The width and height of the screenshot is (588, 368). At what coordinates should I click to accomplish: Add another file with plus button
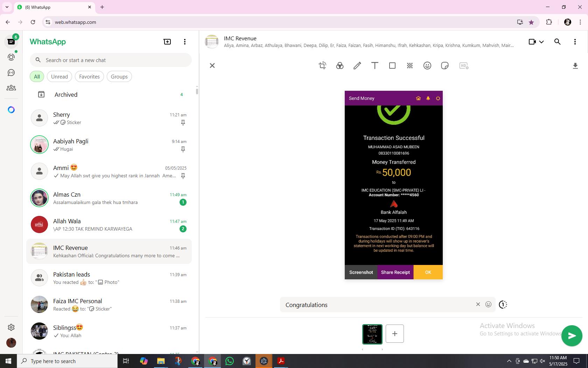(x=395, y=334)
